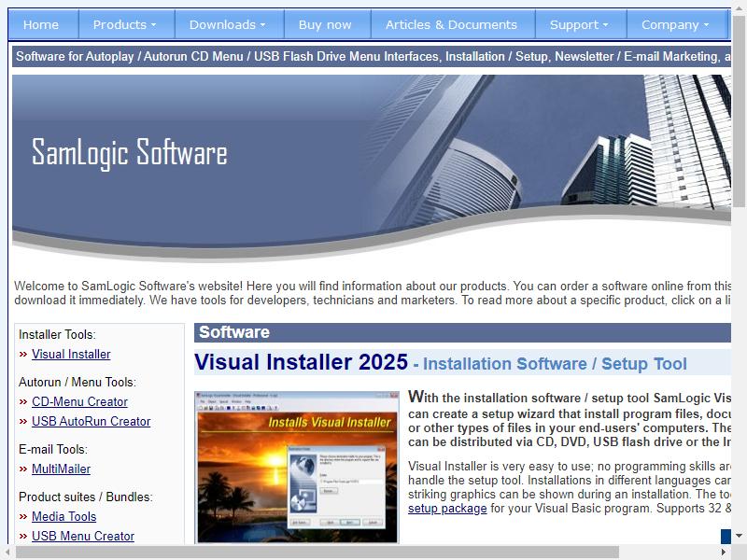The height and width of the screenshot is (560, 747).
Task: Go to the USB Menu Creator link
Action: (83, 536)
